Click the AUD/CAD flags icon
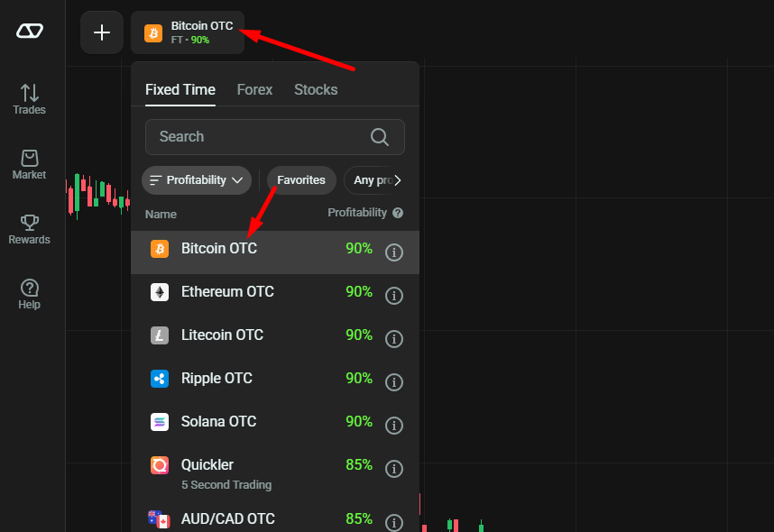The width and height of the screenshot is (774, 532). click(159, 519)
